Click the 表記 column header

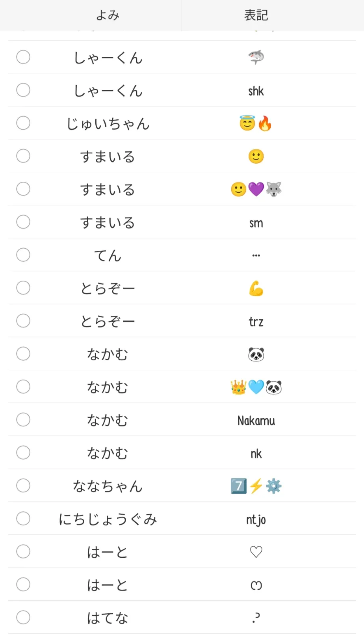(256, 15)
